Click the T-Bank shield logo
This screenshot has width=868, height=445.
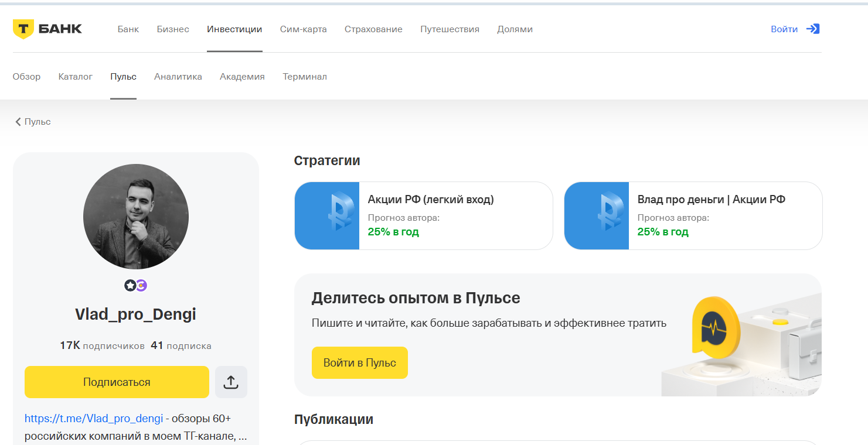coord(23,29)
